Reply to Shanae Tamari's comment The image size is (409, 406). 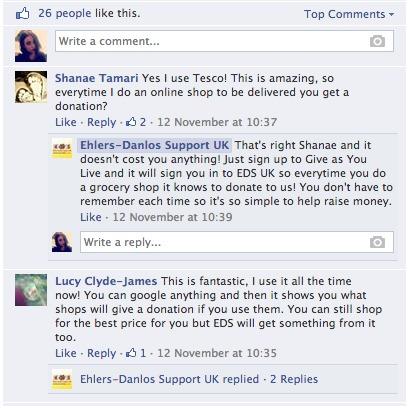click(102, 122)
